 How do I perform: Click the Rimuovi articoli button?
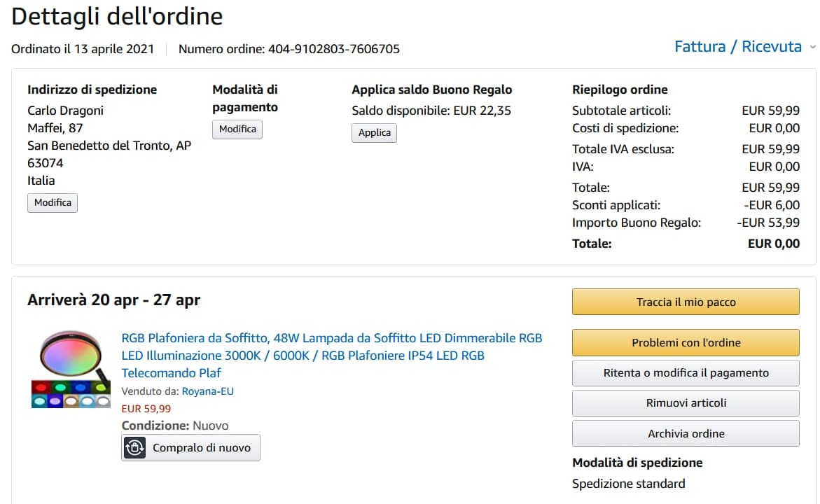[x=686, y=403]
